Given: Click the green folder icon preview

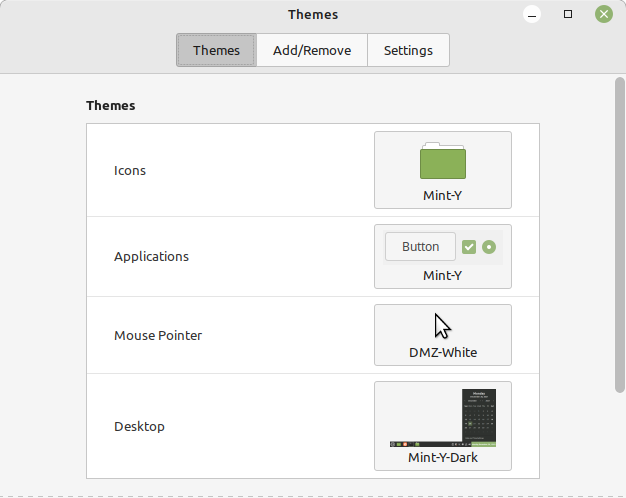Looking at the screenshot, I should (442, 160).
